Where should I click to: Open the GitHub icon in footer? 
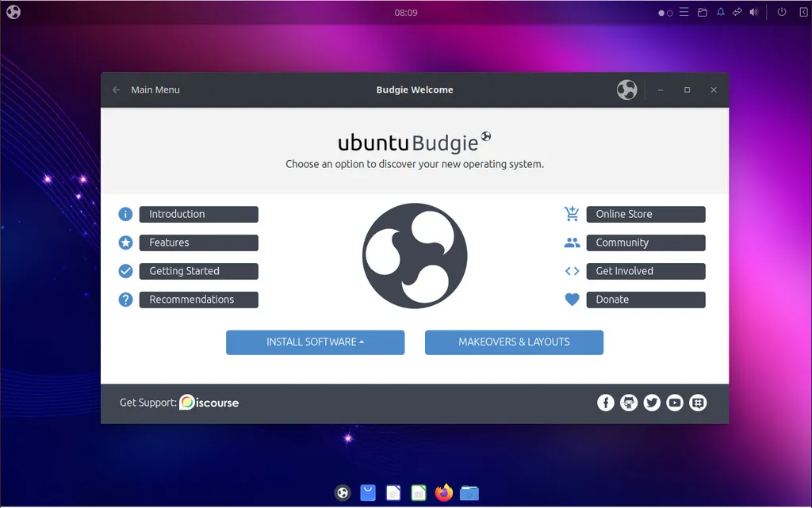[x=629, y=403]
